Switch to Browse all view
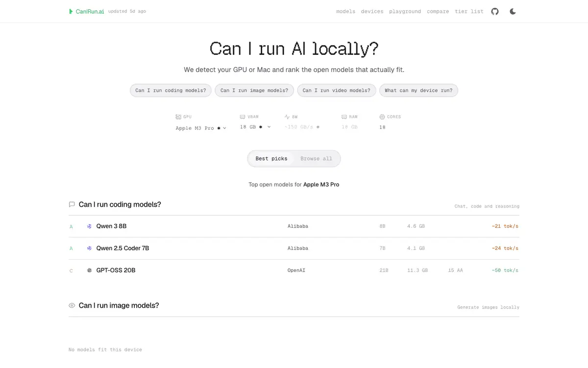The height and width of the screenshot is (368, 588). click(x=316, y=158)
